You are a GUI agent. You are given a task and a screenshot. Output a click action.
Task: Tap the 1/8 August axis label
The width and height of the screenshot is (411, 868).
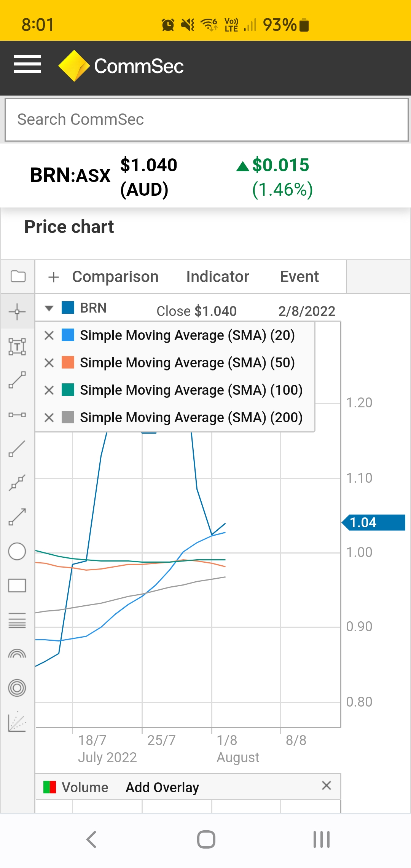coord(238,748)
